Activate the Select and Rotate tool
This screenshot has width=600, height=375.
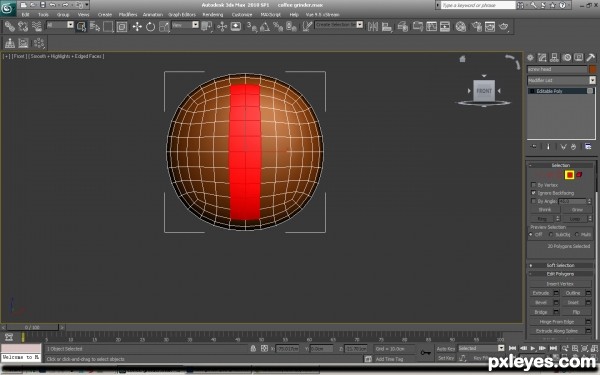pyautogui.click(x=150, y=26)
